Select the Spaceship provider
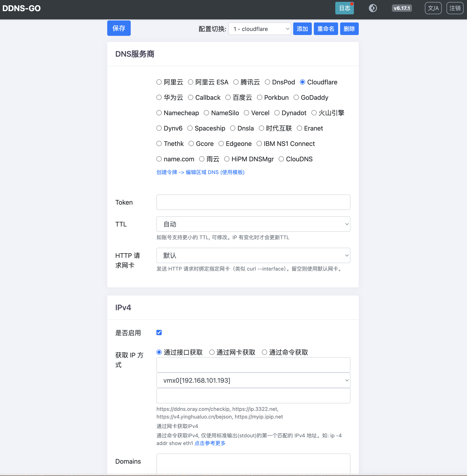The height and width of the screenshot is (476, 467). [x=190, y=128]
